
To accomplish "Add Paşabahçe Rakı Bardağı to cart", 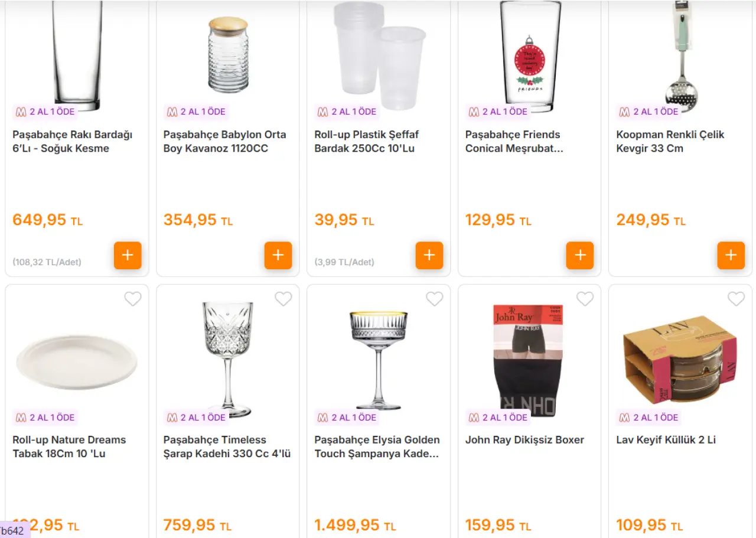I will point(128,255).
